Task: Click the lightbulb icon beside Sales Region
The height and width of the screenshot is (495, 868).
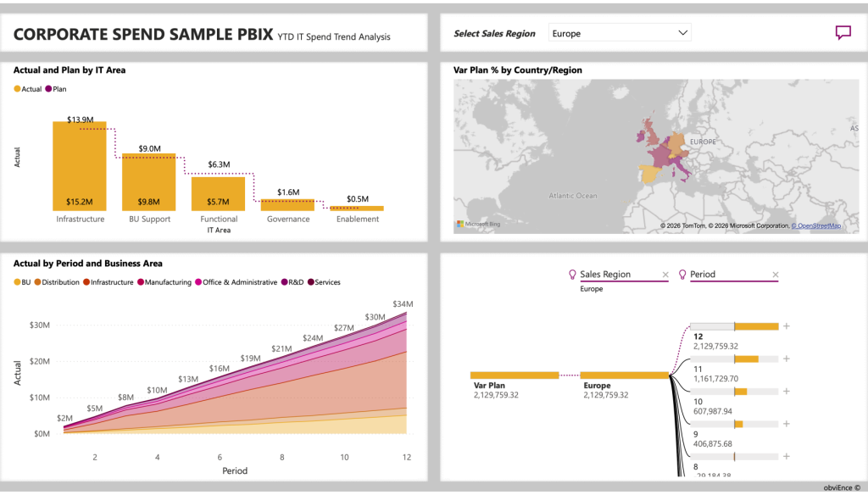Action: (572, 275)
